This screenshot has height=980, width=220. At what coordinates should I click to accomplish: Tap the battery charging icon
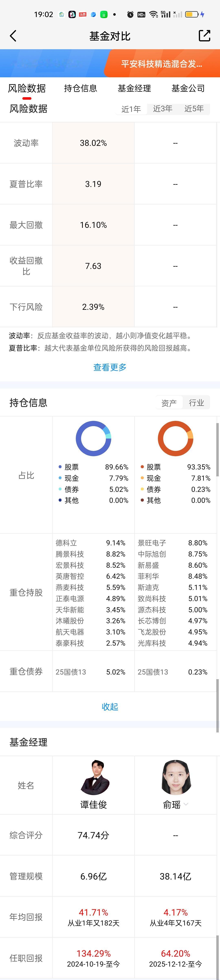pyautogui.click(x=195, y=14)
